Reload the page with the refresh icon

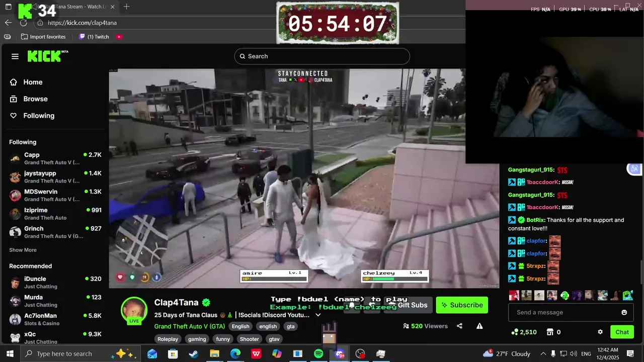24,23
